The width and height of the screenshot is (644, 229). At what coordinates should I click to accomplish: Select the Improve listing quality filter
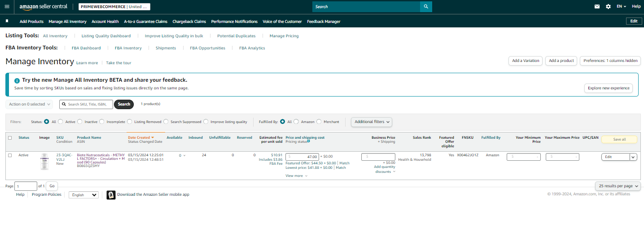[206, 122]
